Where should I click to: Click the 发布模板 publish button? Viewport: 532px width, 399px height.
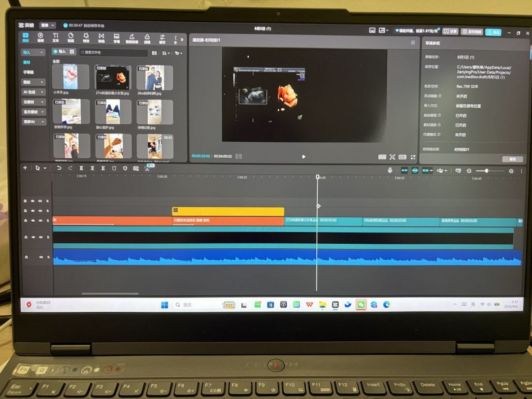coord(472,32)
